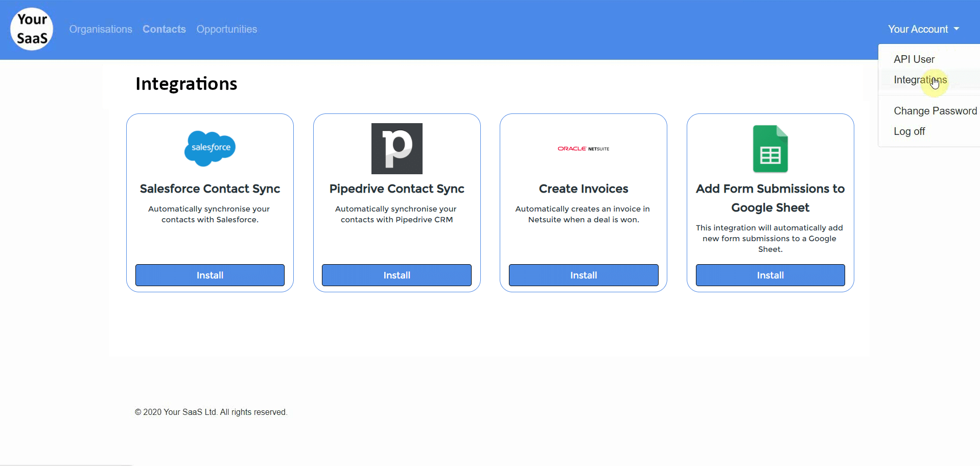Click the Salesforce Contact Sync heading
The height and width of the screenshot is (466, 980).
click(x=210, y=189)
